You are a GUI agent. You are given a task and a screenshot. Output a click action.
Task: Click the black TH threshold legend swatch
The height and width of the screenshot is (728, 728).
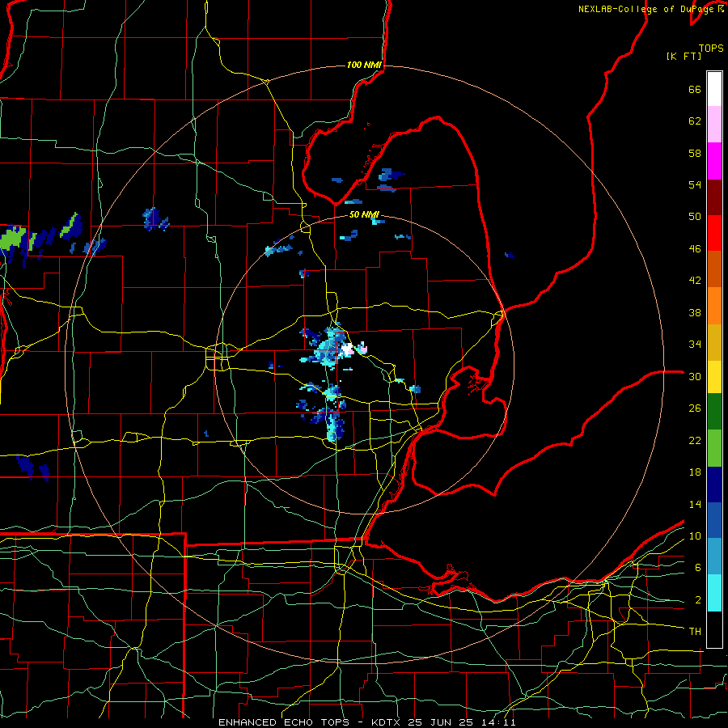714,629
